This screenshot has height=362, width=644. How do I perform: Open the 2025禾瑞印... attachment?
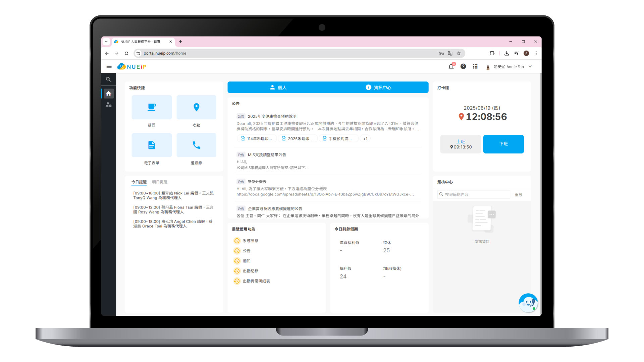[x=298, y=139]
